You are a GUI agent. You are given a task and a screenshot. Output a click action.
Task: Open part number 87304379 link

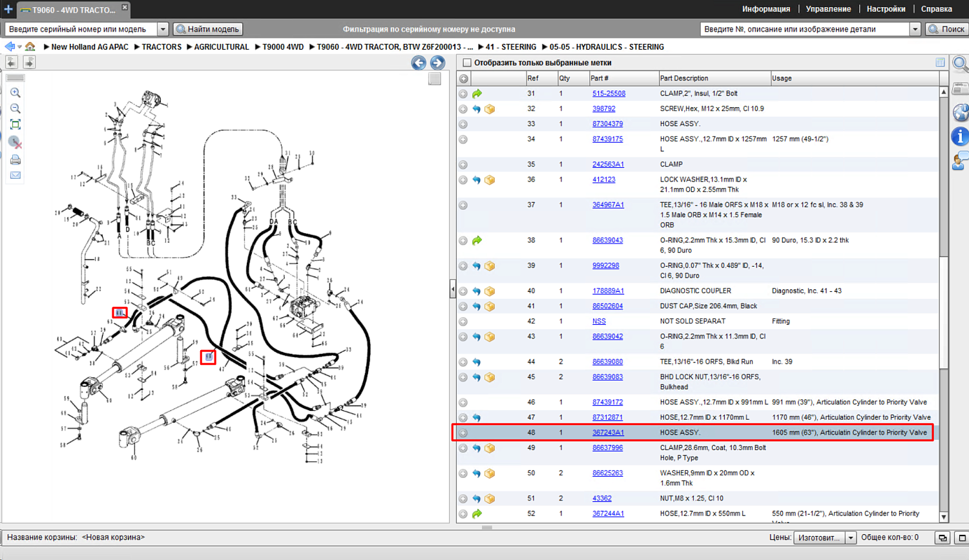coord(607,124)
